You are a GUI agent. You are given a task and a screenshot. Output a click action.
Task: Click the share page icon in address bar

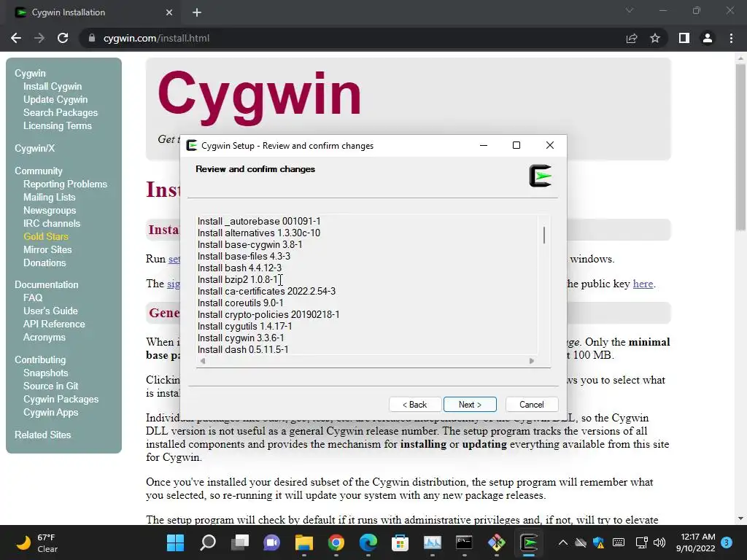(632, 38)
